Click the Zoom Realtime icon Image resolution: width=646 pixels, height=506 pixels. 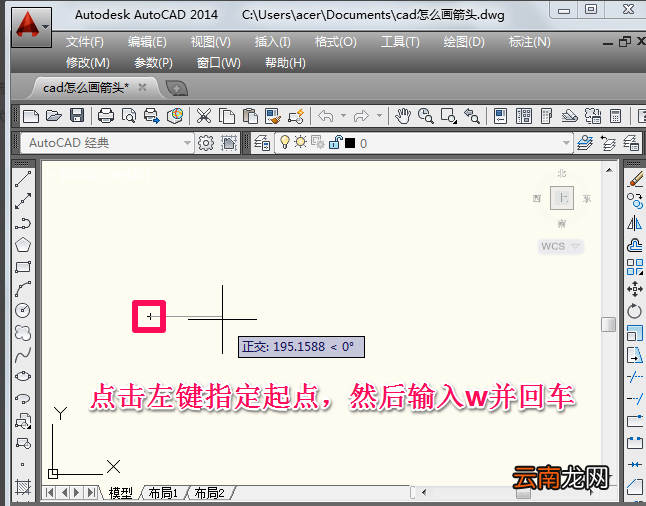coord(425,116)
